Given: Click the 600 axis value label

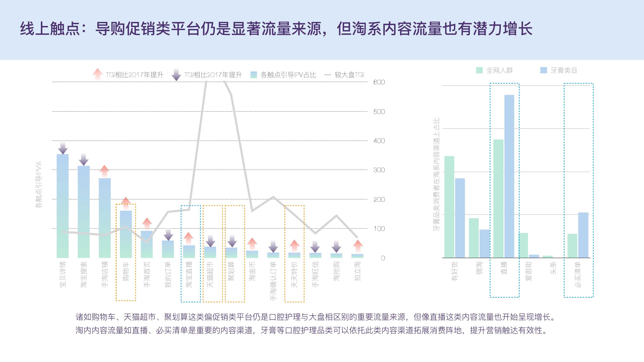Looking at the screenshot, I should pos(379,82).
